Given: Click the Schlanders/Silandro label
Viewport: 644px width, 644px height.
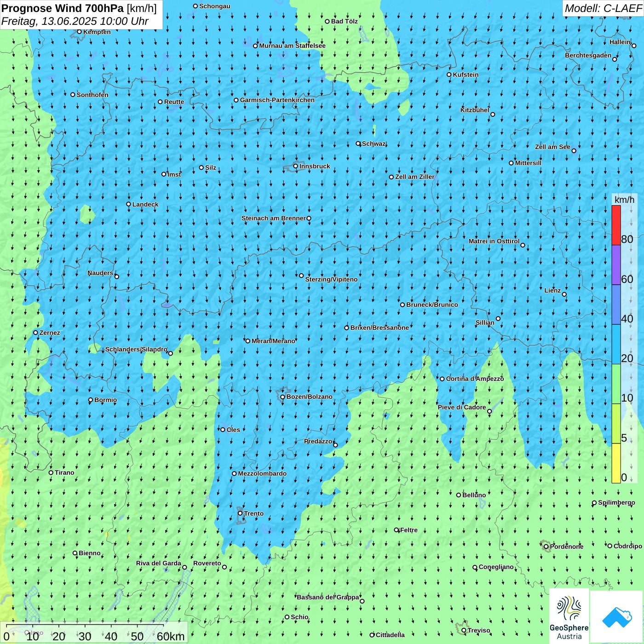Looking at the screenshot, I should pyautogui.click(x=136, y=349).
